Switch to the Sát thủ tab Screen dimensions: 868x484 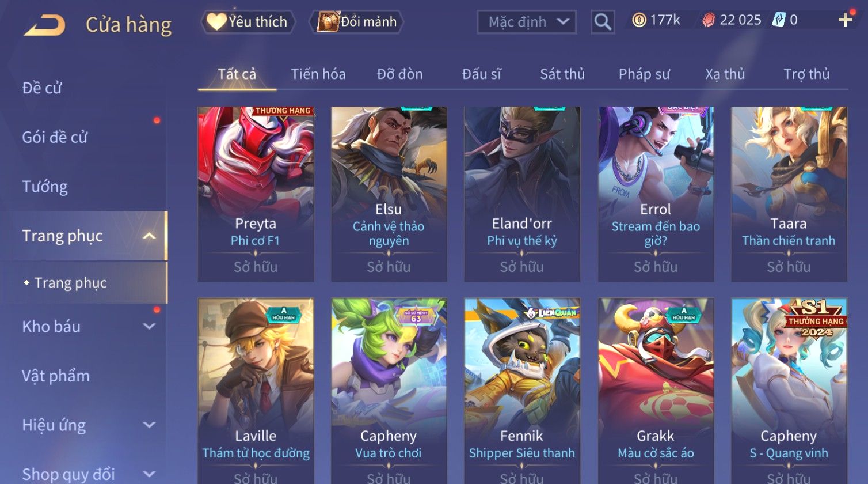pos(562,74)
